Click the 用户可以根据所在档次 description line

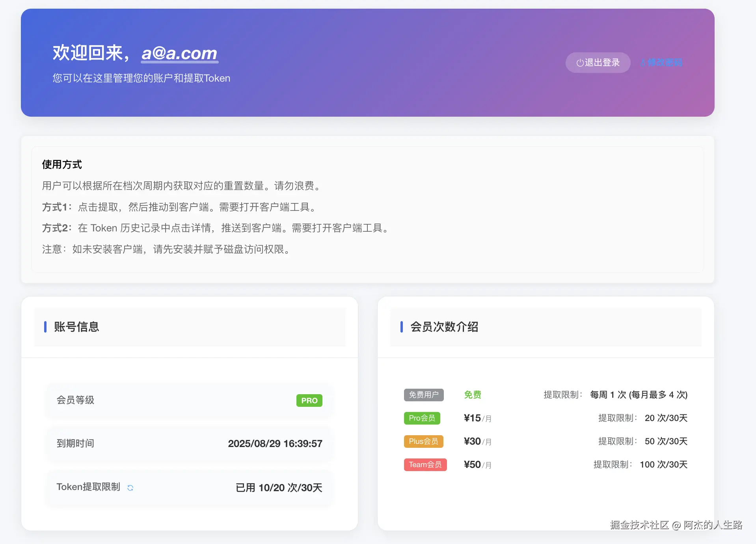click(x=182, y=186)
